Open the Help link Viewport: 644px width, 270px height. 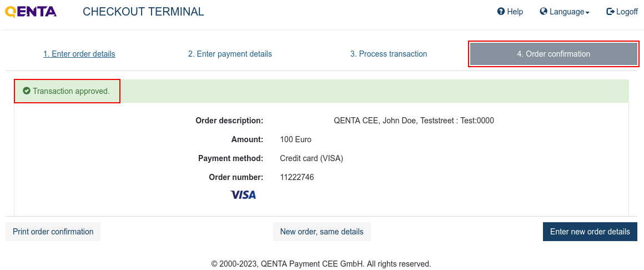click(510, 12)
